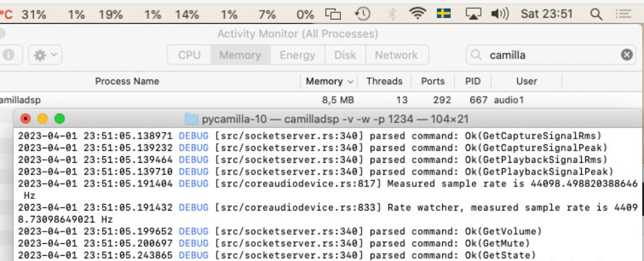Switch to the Energy tab
Image resolution: width=644 pixels, height=261 pixels.
tap(297, 55)
